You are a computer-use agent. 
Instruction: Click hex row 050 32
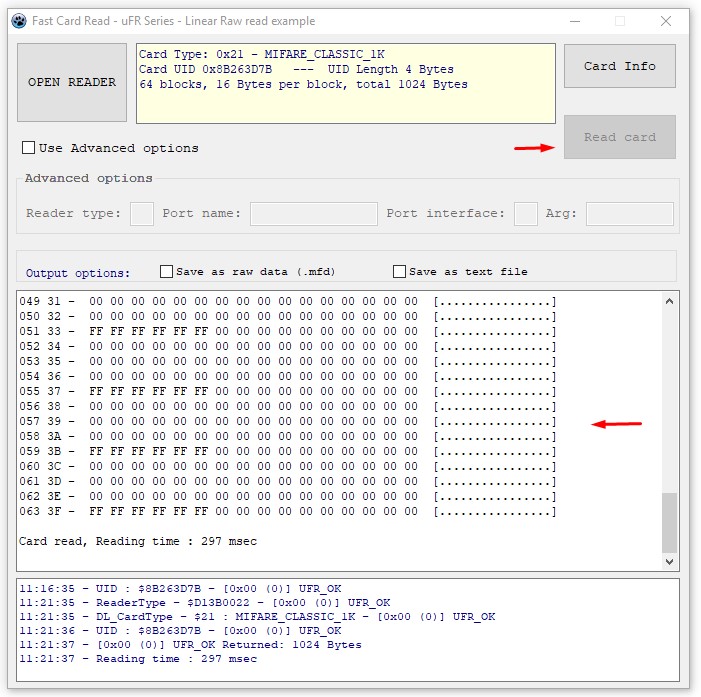(x=287, y=317)
